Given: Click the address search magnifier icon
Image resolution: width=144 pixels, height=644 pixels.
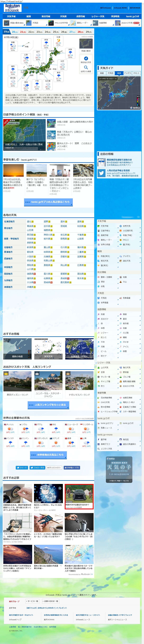Looking at the screenshot, I should (x=86, y=67).
